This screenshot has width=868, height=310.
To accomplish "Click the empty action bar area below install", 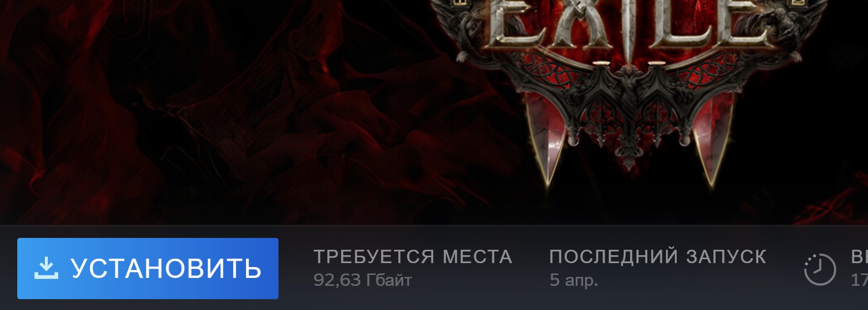I will point(148,305).
